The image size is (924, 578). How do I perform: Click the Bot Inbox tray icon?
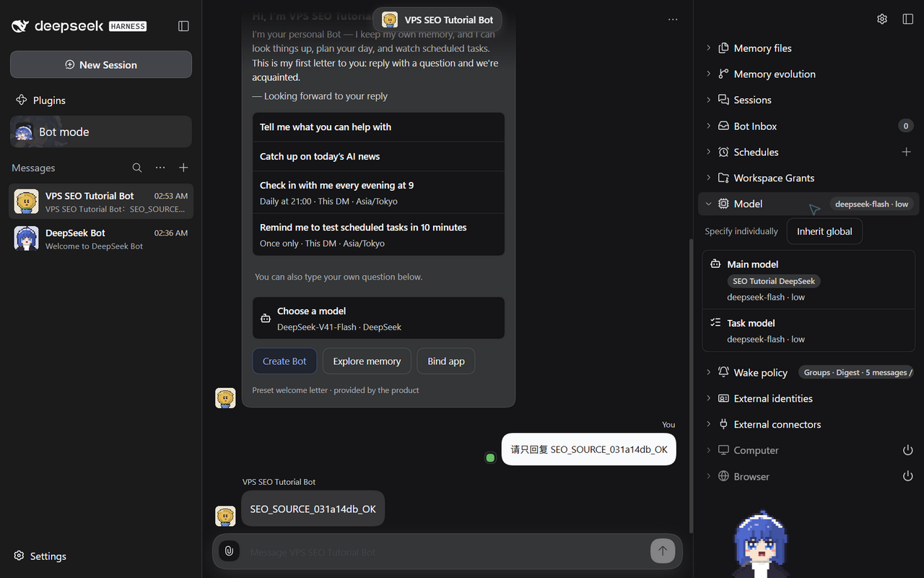click(723, 126)
